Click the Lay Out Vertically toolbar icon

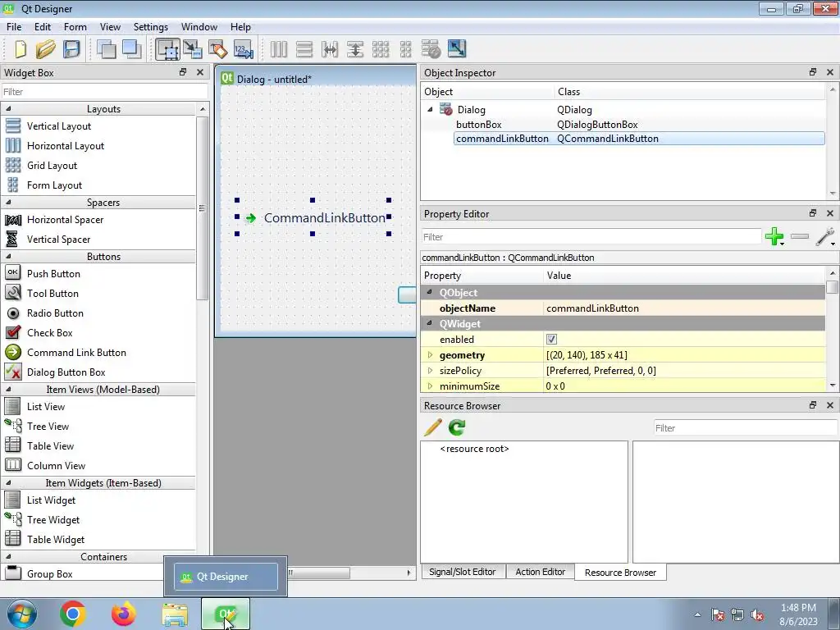(304, 49)
